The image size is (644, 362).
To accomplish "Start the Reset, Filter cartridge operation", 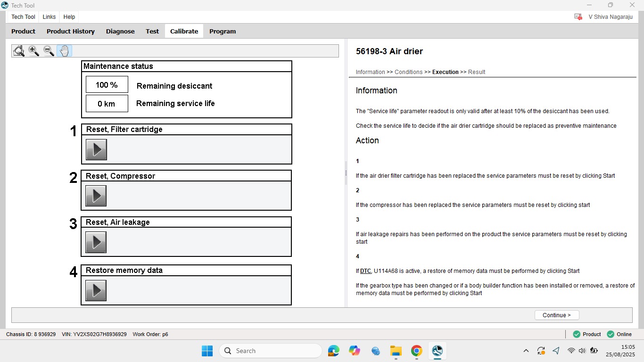I will (x=96, y=149).
